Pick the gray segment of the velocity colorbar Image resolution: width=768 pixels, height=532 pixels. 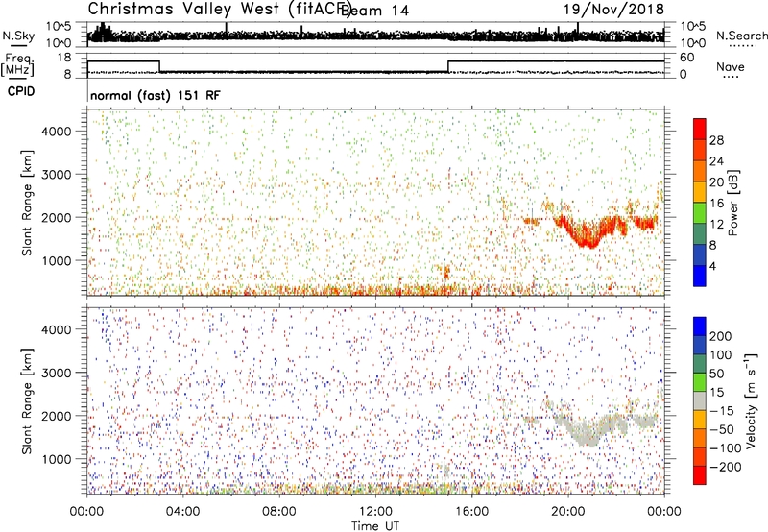[x=700, y=401]
